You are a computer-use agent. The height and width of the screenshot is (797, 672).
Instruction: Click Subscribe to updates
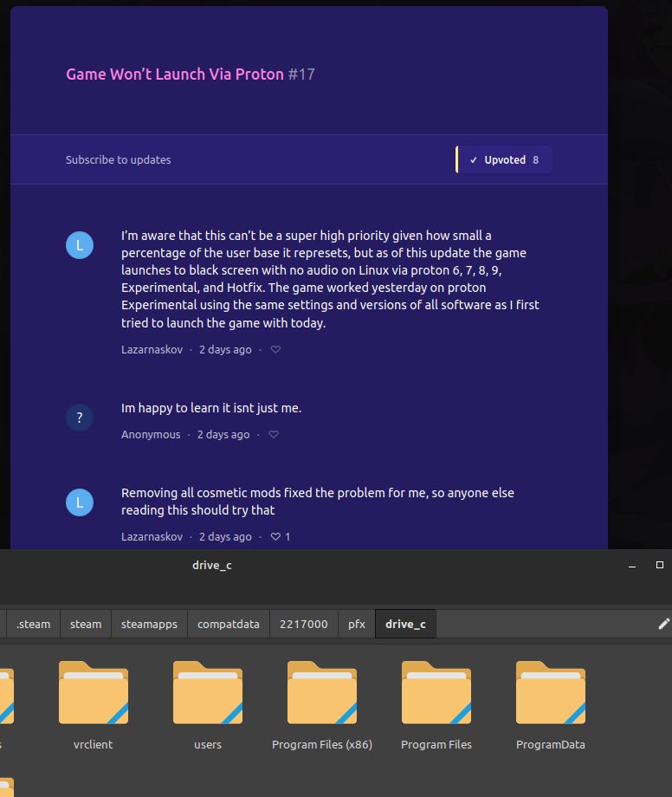(x=119, y=159)
